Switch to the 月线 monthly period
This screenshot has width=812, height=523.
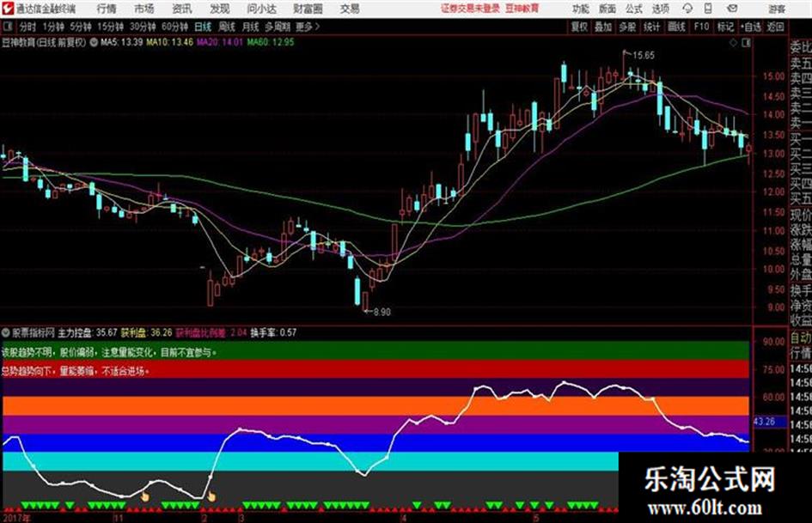251,27
